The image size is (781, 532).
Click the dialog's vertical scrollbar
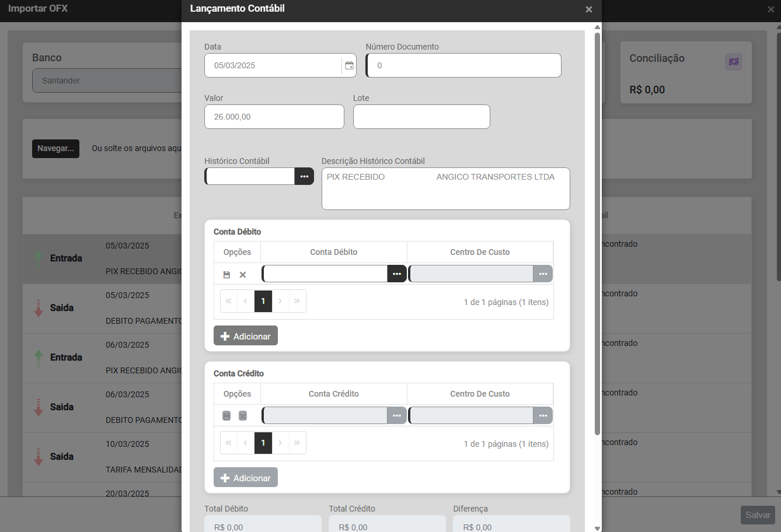click(597, 233)
